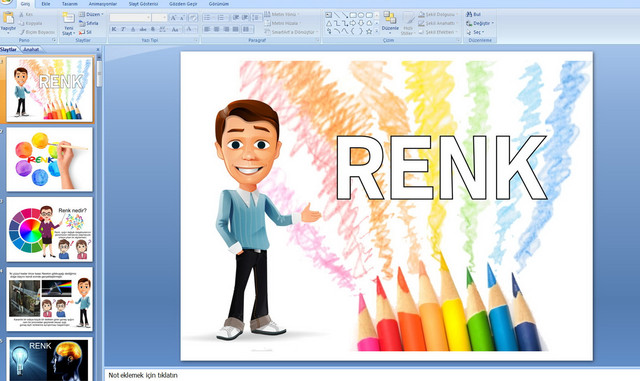Click the numbered list icon
This screenshot has height=381, width=640.
click(x=222, y=18)
